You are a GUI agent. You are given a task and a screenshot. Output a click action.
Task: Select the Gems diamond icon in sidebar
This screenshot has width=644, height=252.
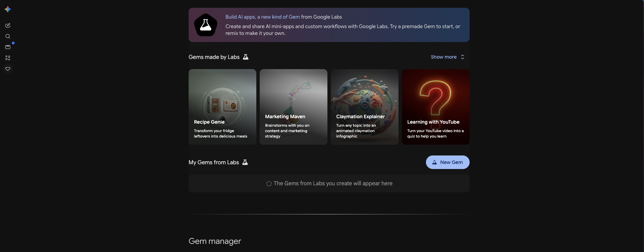8,69
